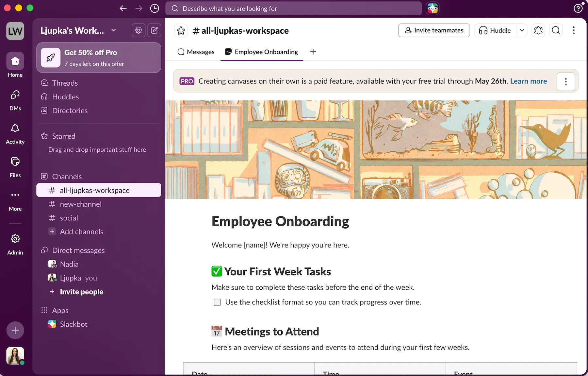Open Huddles in the sidebar
The height and width of the screenshot is (376, 588).
click(x=65, y=97)
